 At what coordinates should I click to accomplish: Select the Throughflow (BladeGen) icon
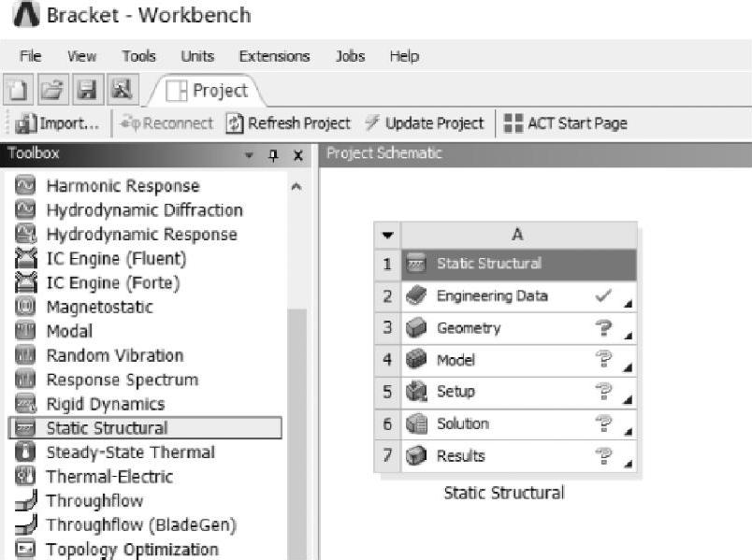click(25, 524)
